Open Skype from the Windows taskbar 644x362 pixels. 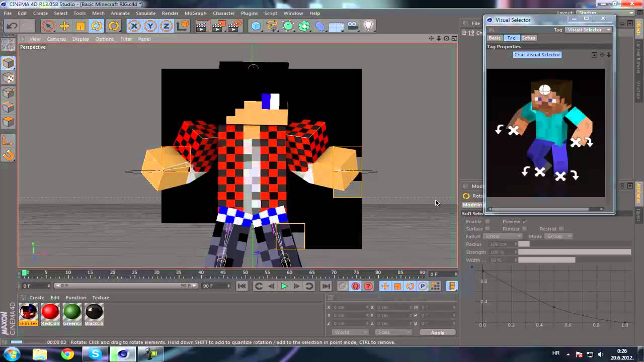[95, 354]
